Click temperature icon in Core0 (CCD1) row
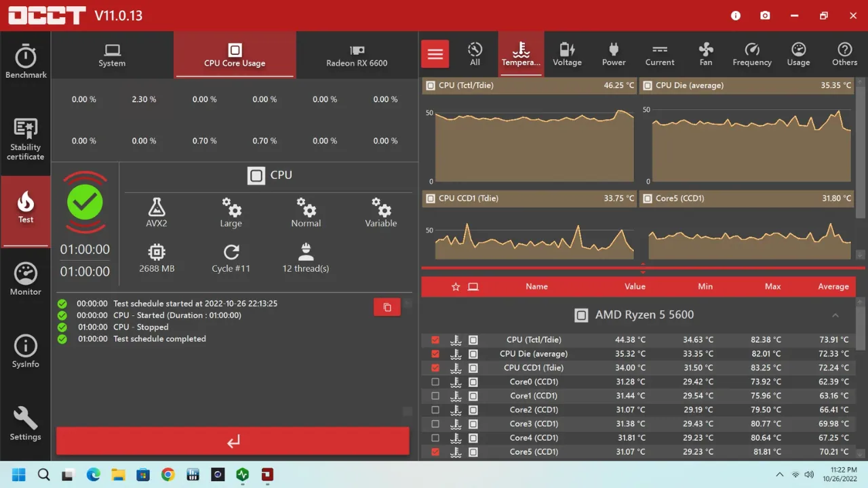 coord(456,382)
